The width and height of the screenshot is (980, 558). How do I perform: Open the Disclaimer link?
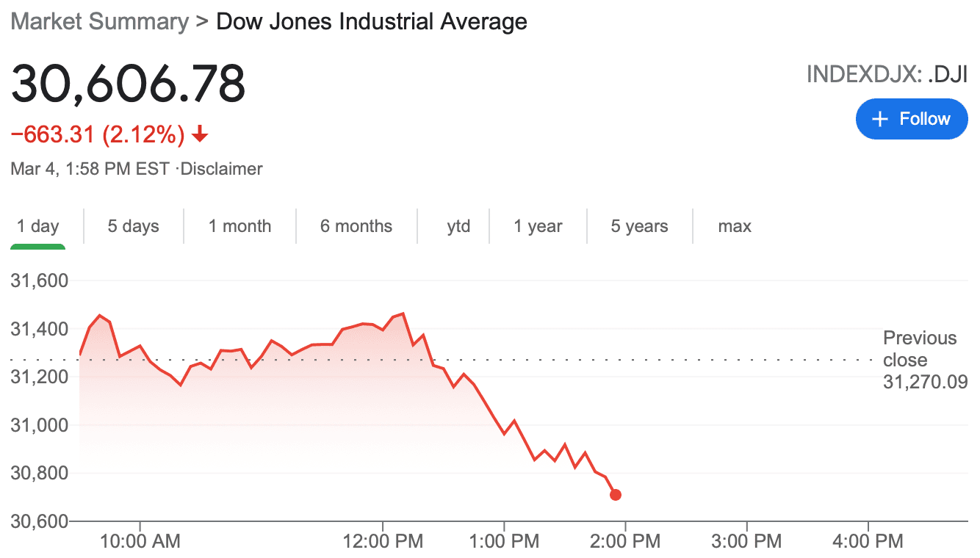[x=221, y=169]
